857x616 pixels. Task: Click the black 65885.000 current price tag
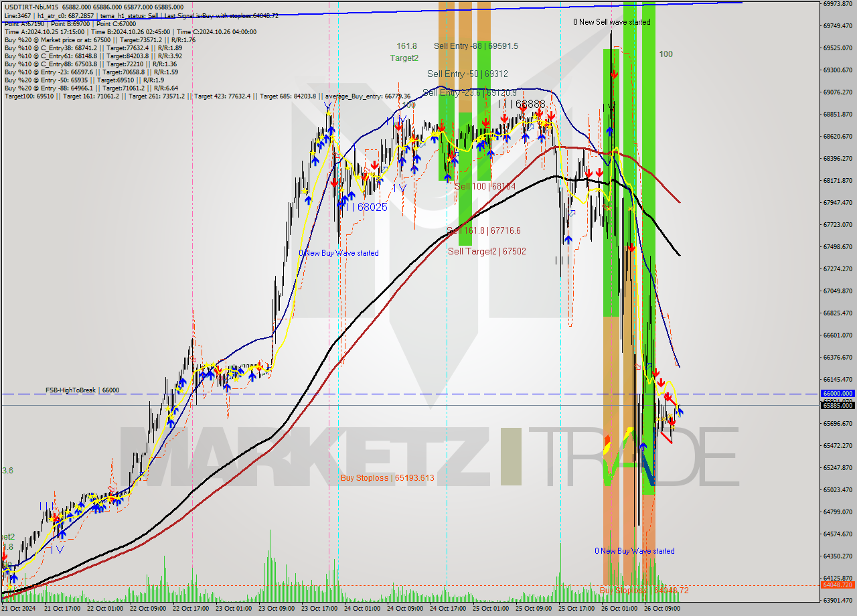[x=838, y=406]
